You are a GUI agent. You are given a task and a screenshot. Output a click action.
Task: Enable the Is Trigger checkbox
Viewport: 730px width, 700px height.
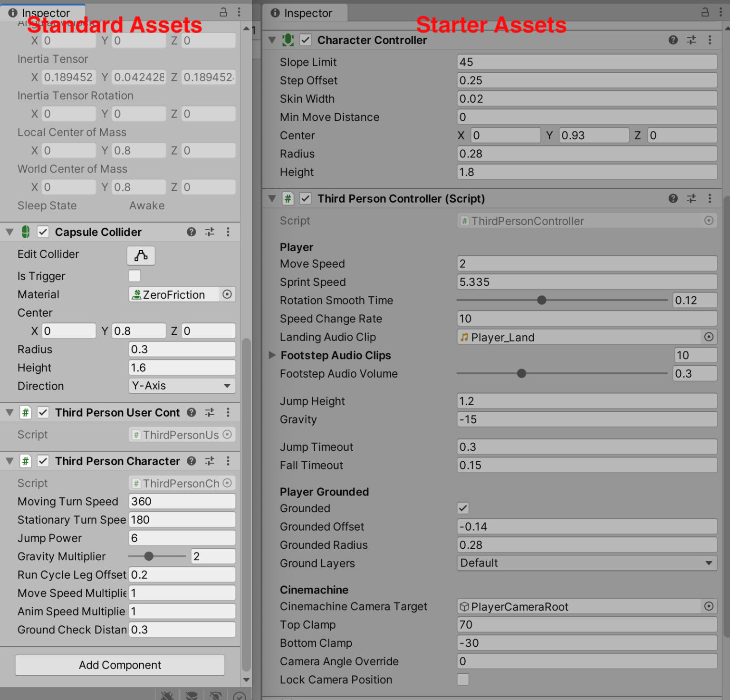(x=134, y=276)
